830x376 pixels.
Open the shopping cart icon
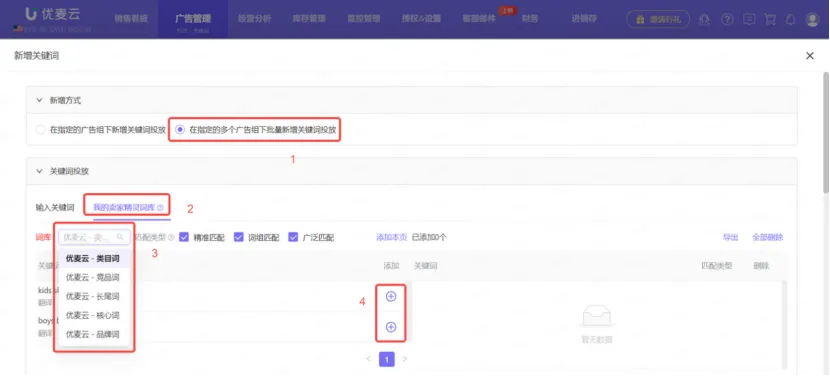point(770,20)
